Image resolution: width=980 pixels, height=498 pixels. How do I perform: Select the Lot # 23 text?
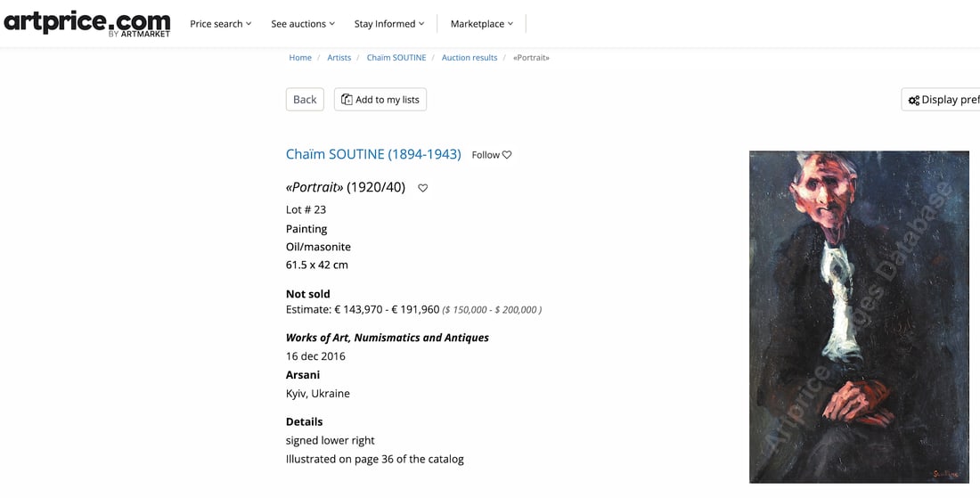click(306, 209)
